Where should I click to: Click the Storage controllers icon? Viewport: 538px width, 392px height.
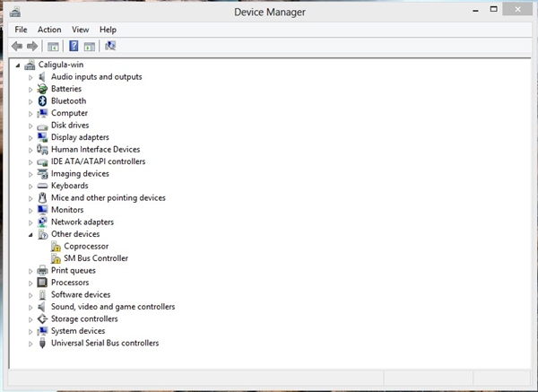(x=42, y=318)
